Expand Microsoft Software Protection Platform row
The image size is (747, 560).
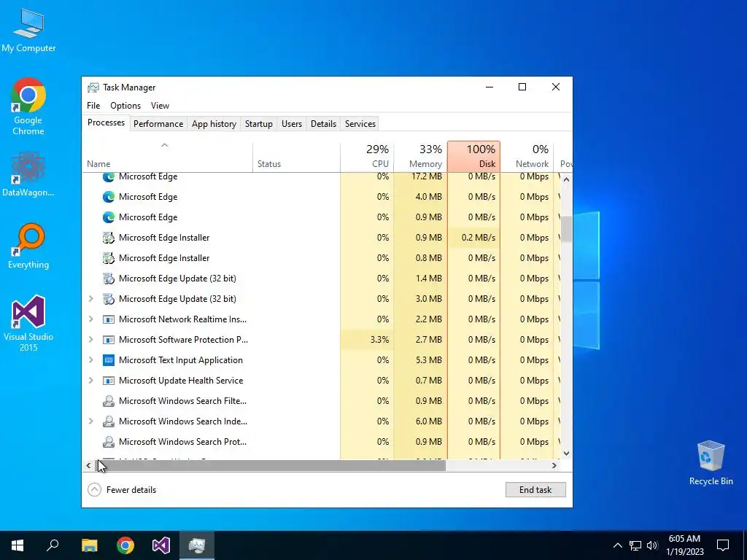(91, 340)
